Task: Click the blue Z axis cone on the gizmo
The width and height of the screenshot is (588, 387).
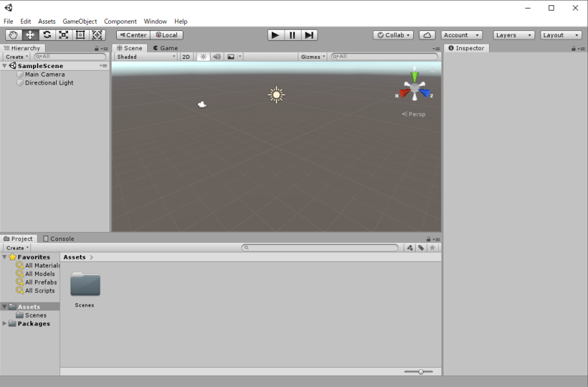Action: tap(424, 92)
